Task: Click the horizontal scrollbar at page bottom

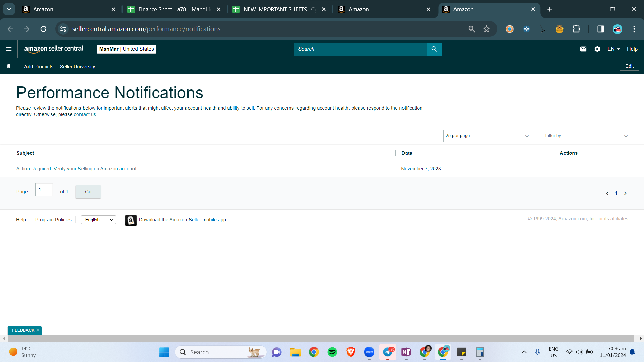Action: tap(320, 338)
